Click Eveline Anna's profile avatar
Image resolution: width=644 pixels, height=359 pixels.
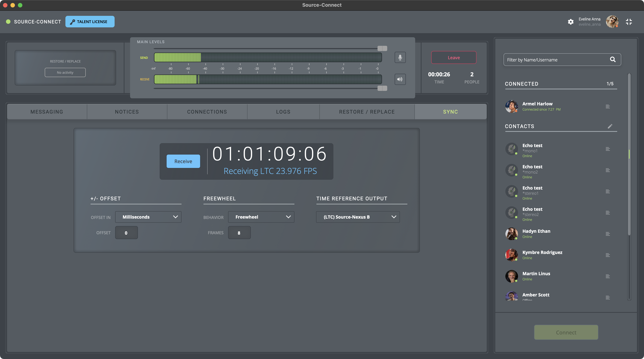click(612, 22)
